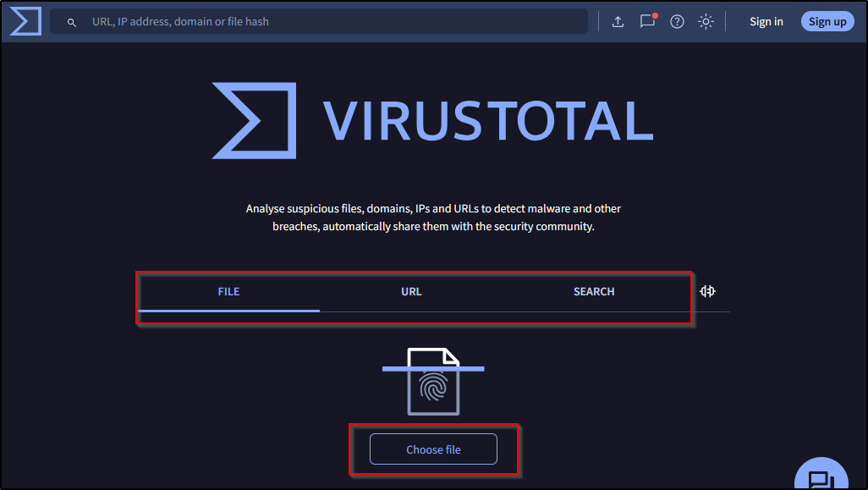Viewport: 868px width, 490px height.
Task: Click the upload file icon in header
Action: pos(618,22)
